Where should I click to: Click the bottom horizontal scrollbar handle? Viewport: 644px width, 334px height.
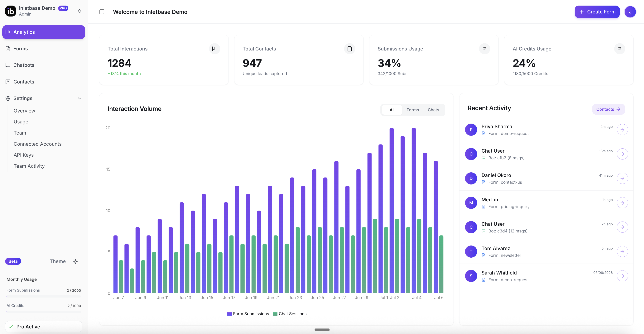(322, 330)
